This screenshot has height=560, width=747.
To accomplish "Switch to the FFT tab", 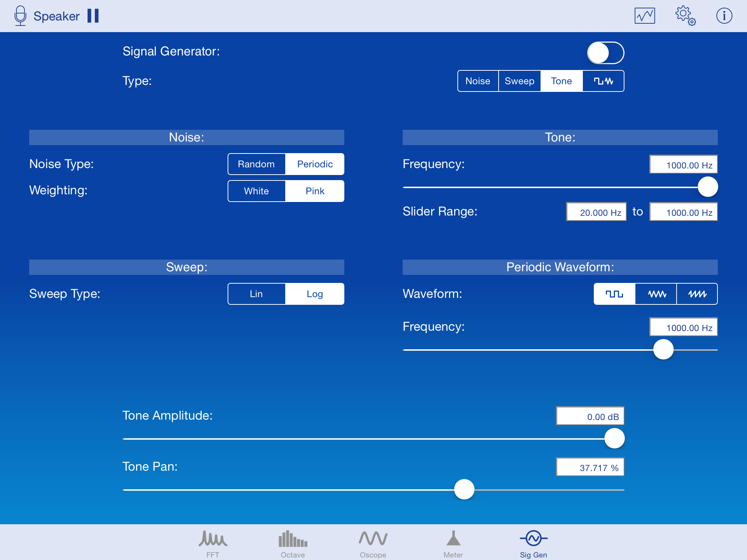I will click(x=213, y=543).
